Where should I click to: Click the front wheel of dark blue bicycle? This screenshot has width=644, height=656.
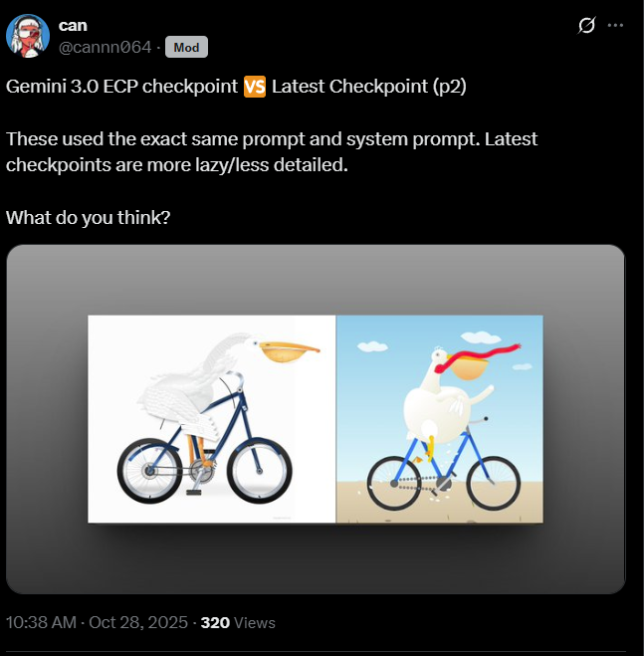coord(260,471)
